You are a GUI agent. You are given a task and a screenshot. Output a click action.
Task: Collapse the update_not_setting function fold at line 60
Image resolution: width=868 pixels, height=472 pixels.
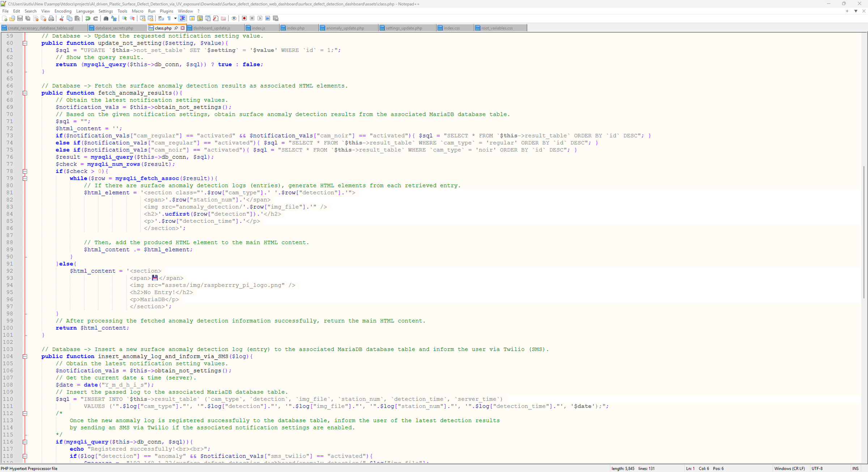click(x=25, y=43)
